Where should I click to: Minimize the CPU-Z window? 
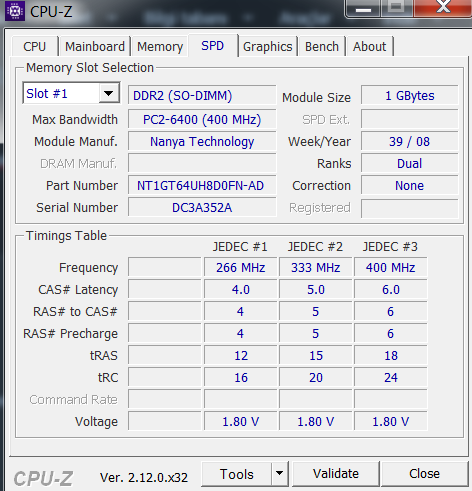(x=363, y=9)
